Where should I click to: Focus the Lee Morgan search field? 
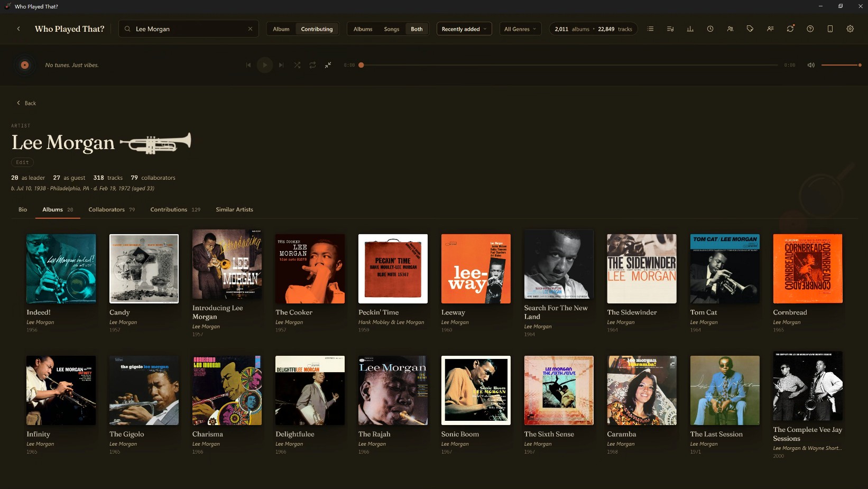tap(189, 29)
